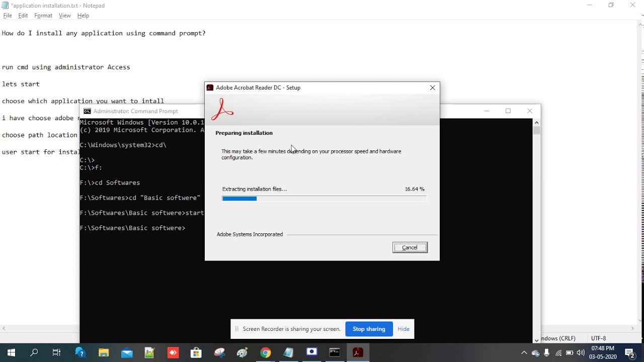Switch to screen recorder taskbar icon

coord(312,352)
